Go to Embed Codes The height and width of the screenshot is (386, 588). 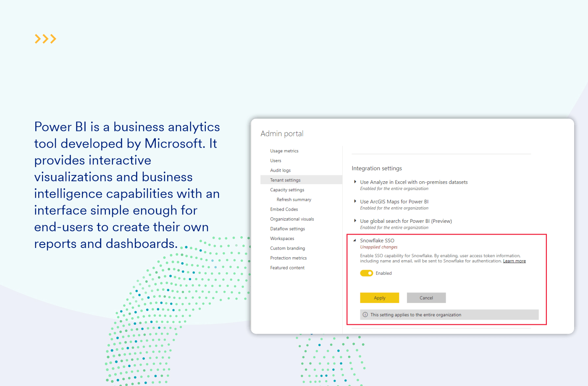[284, 209]
